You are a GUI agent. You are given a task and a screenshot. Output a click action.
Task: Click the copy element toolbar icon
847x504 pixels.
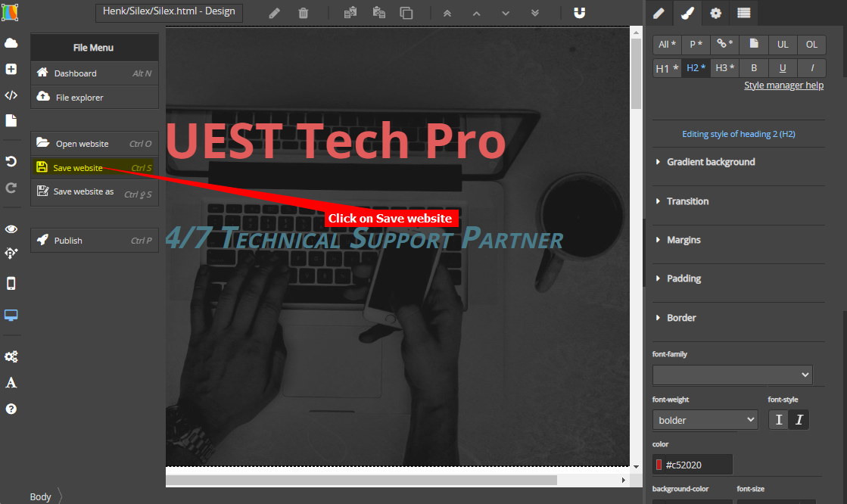(x=350, y=12)
